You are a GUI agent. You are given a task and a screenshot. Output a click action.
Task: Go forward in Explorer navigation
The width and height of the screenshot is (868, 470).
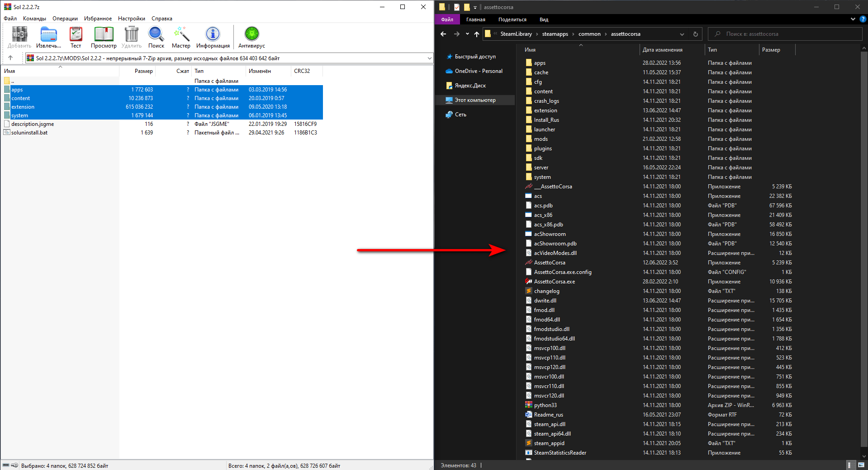click(457, 34)
